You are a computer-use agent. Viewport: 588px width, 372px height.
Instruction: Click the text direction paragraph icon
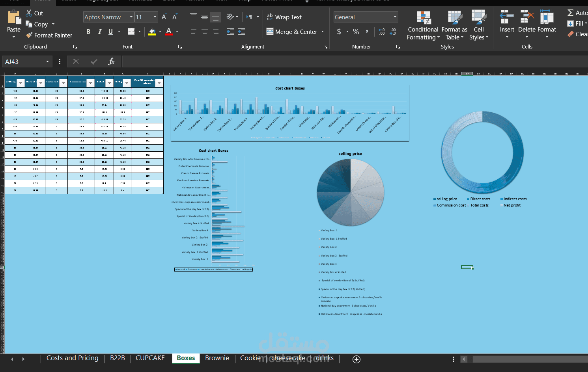click(250, 17)
